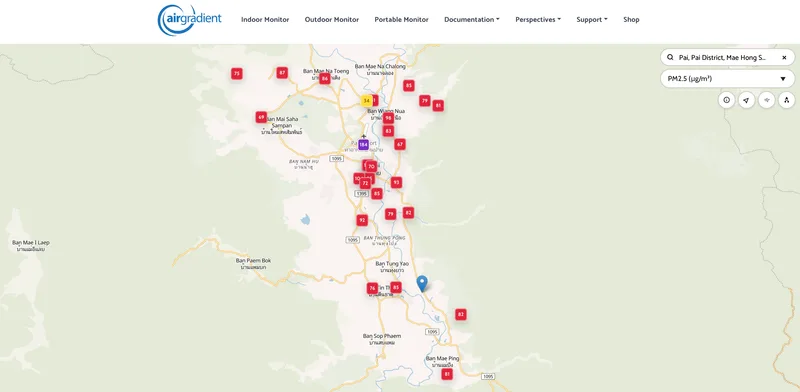Toggle the marker clustering button
The width and height of the screenshot is (800, 392).
pyautogui.click(x=786, y=100)
